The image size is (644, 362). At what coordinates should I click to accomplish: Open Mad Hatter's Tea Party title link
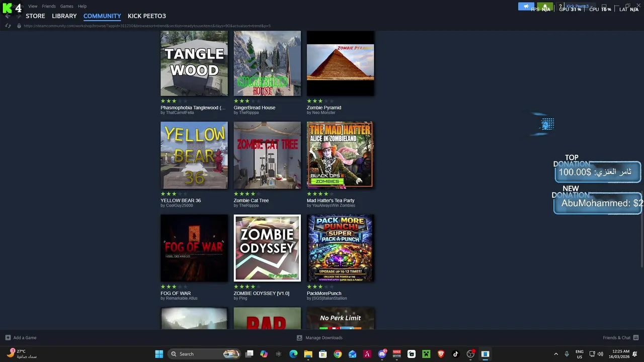point(331,201)
